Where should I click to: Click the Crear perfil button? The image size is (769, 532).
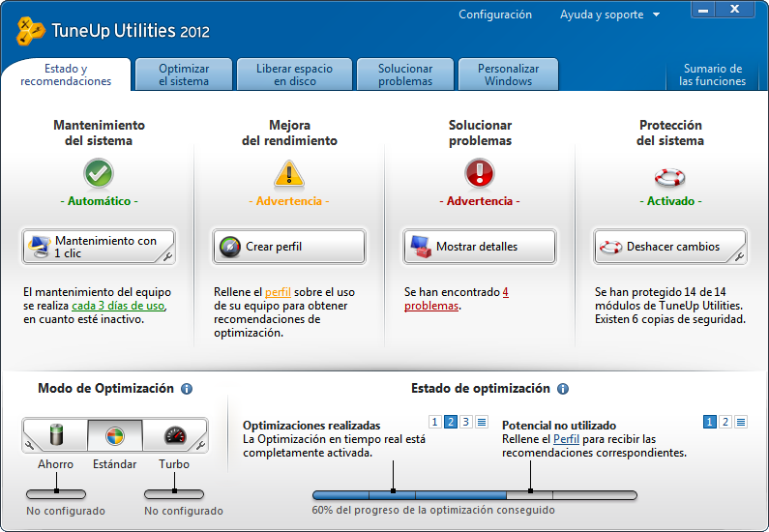tap(289, 247)
